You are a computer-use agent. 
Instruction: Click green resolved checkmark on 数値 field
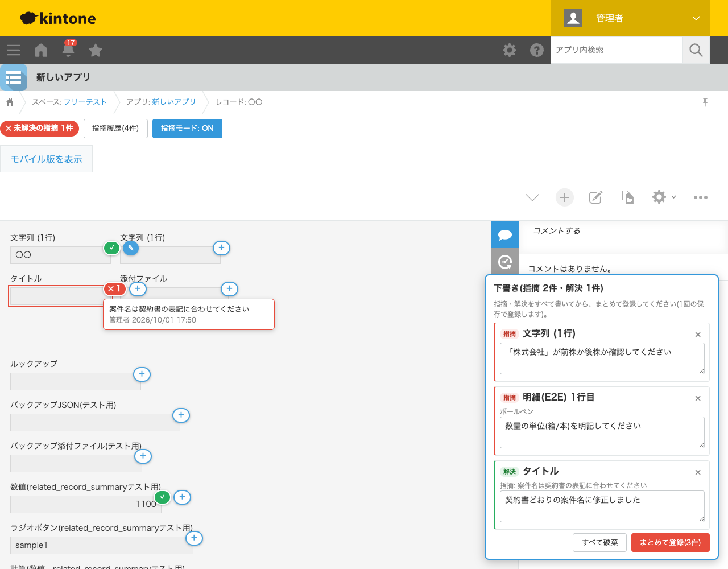click(163, 497)
